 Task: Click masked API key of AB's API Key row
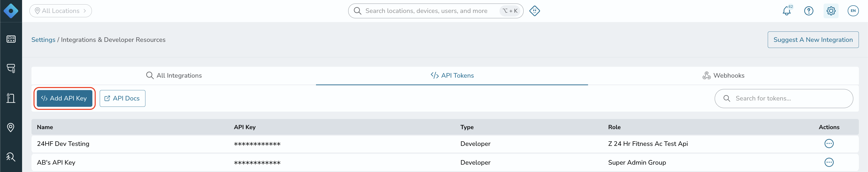[x=257, y=163]
